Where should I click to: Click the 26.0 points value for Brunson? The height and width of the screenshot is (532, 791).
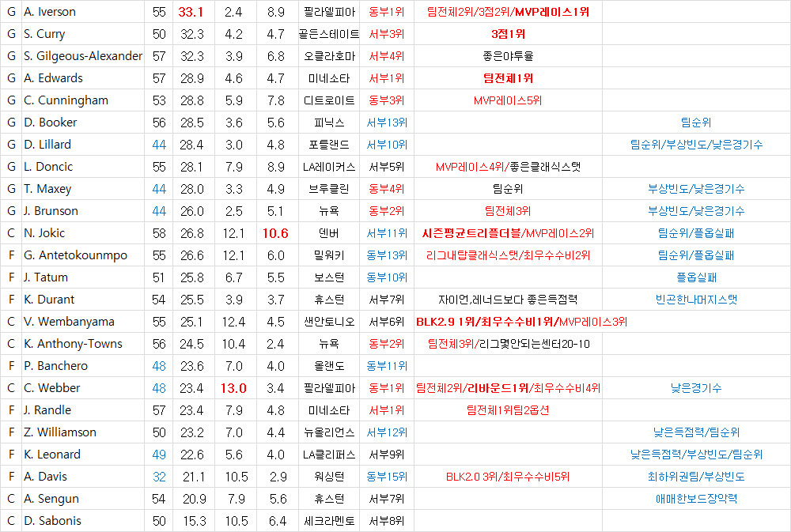[x=191, y=211]
